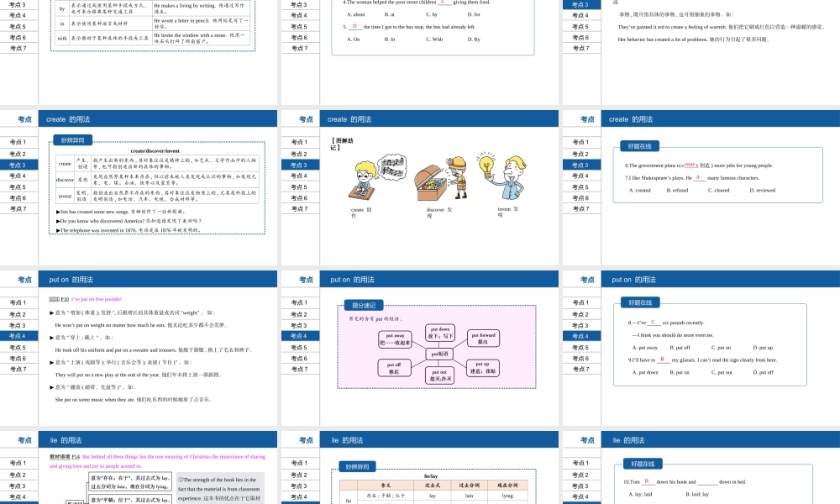Open the create slide with 图解助记 cartoon illustrations

(420, 187)
